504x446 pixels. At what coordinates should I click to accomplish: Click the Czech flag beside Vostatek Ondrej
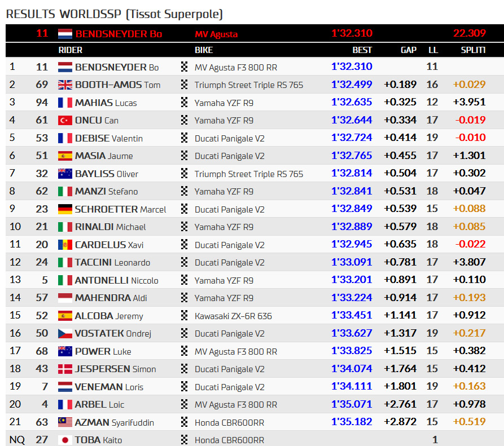tap(65, 334)
